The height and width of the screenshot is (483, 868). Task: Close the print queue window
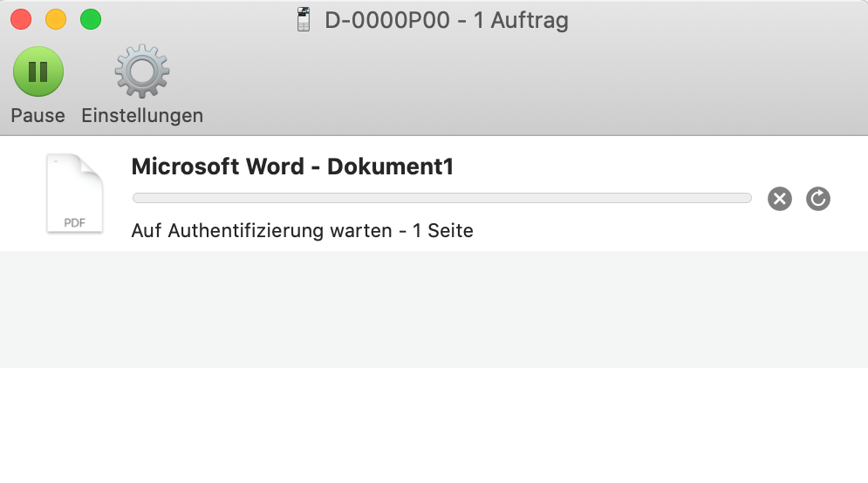click(x=21, y=19)
